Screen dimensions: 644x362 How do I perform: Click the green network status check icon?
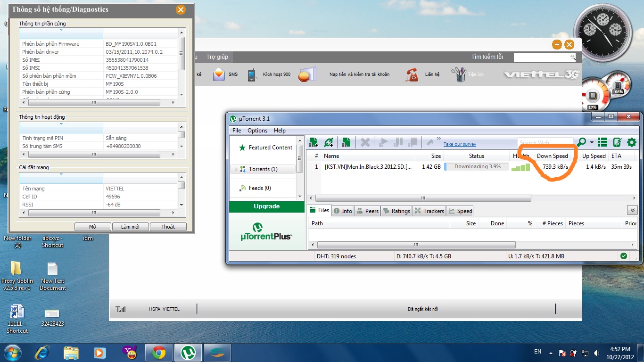pyautogui.click(x=624, y=256)
